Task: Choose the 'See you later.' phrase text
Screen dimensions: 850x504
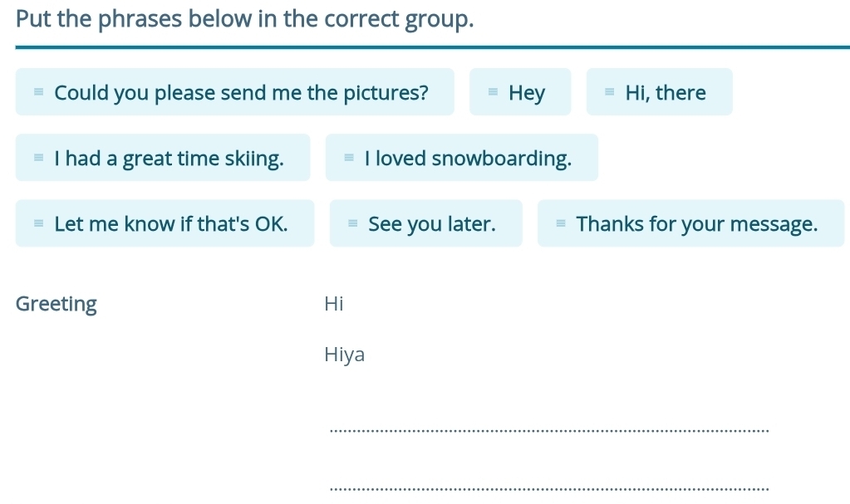Action: tap(432, 223)
